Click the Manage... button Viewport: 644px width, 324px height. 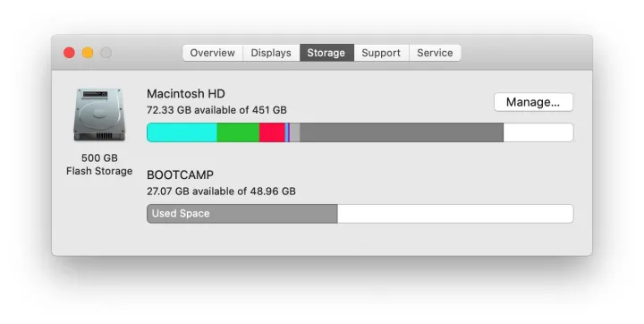point(533,102)
